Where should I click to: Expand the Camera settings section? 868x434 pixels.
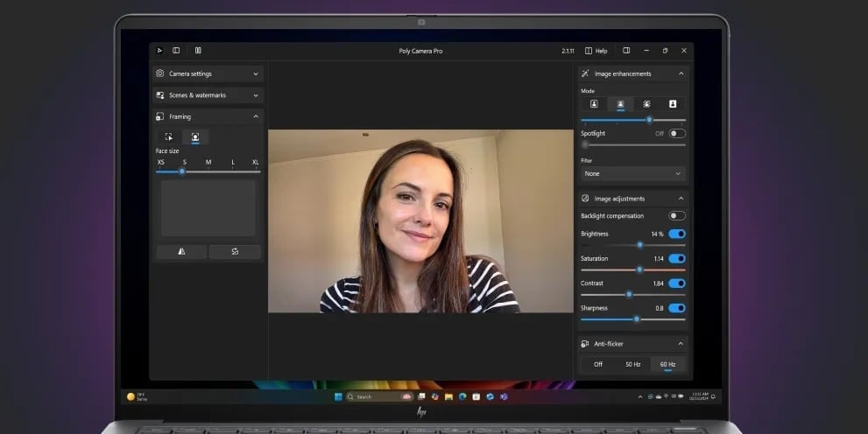point(208,74)
